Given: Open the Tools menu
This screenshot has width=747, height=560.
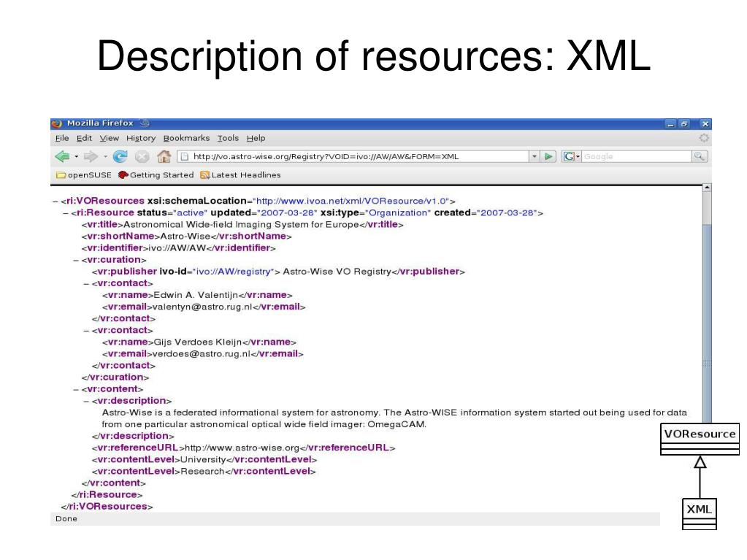Looking at the screenshot, I should pyautogui.click(x=228, y=138).
